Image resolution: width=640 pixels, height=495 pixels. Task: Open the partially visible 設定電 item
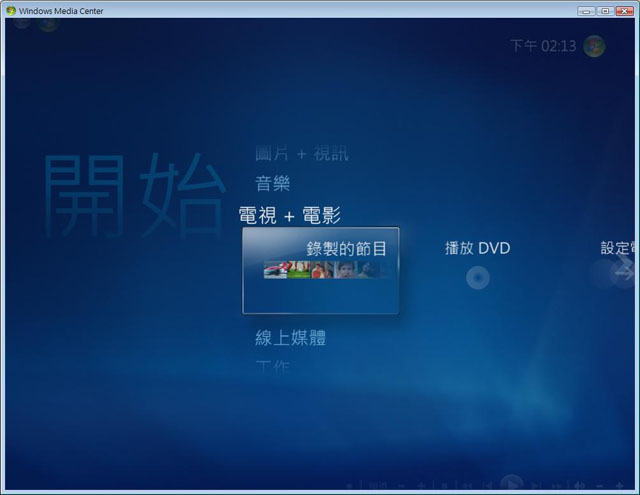(617, 248)
